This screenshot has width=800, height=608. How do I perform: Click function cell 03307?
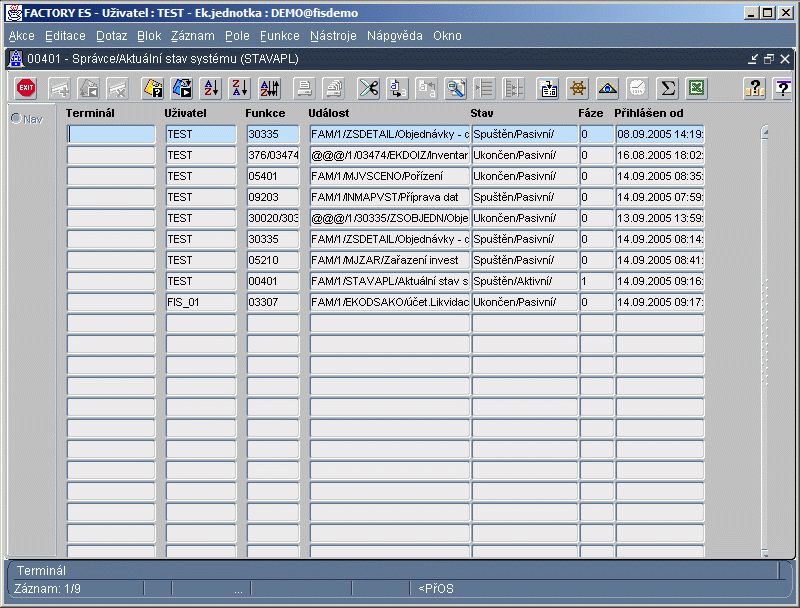[273, 302]
